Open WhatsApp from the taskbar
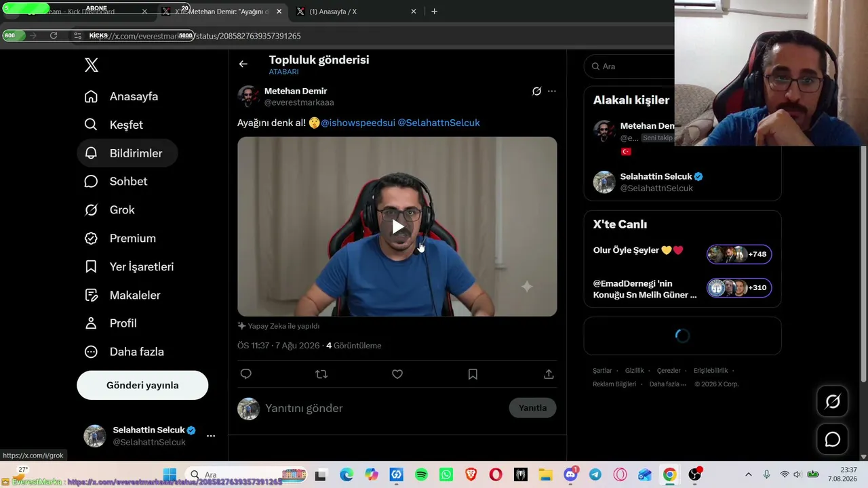Viewport: 868px width, 488px height. pos(446,475)
